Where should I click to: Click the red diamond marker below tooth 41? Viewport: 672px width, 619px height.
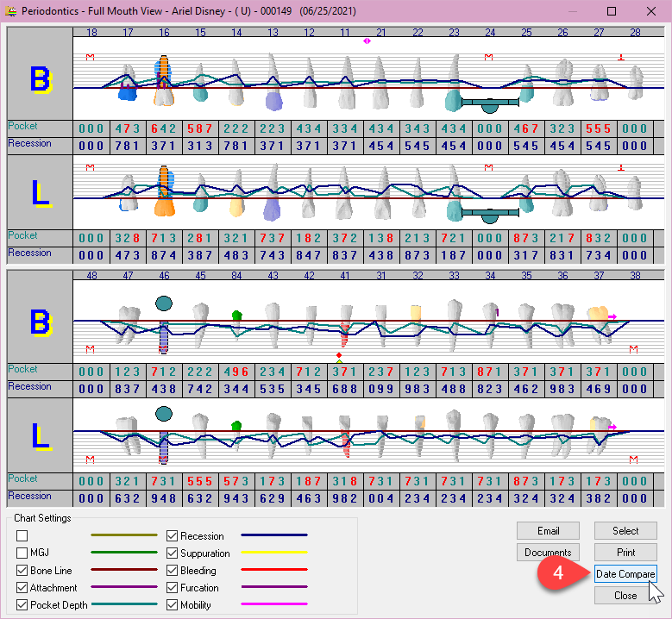point(339,355)
